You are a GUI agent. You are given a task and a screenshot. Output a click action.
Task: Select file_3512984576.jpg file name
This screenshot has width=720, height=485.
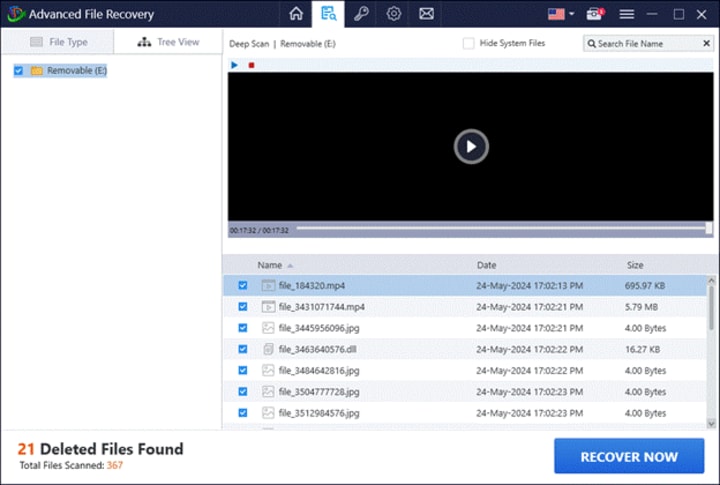(319, 413)
